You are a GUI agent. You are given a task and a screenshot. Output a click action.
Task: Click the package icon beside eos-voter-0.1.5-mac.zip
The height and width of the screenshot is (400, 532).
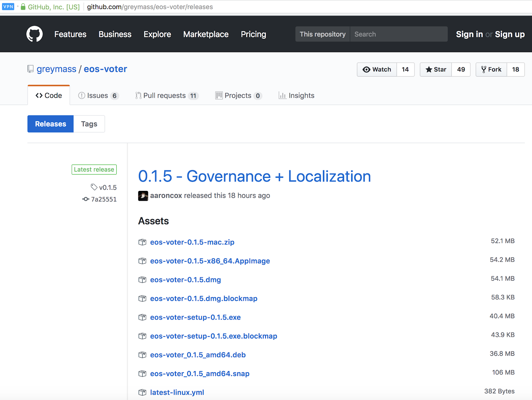click(x=142, y=242)
